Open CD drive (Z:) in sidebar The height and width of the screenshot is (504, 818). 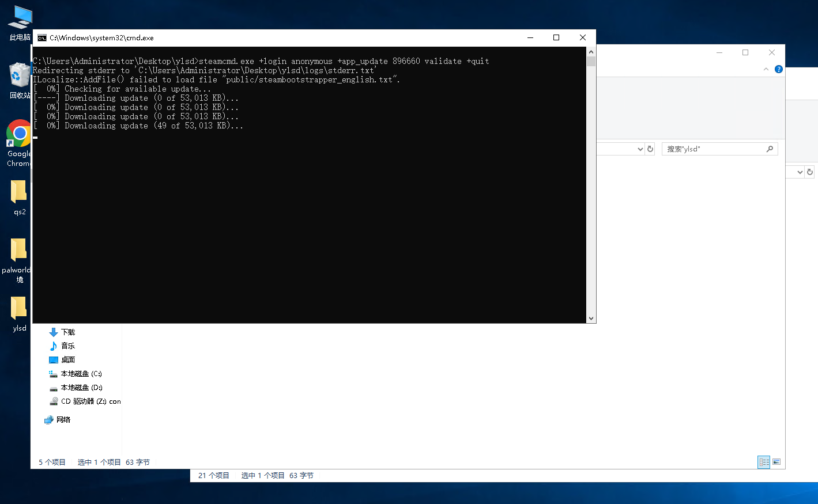(85, 401)
